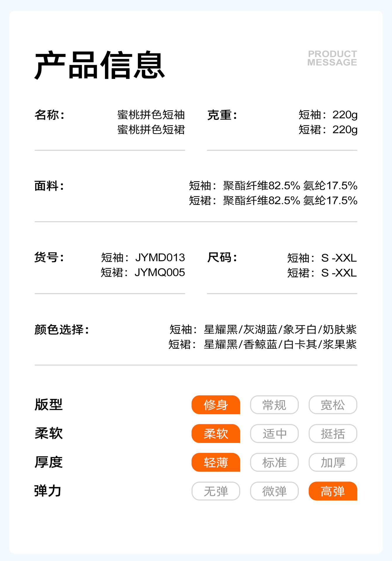392x561 pixels.
Task: Click the PRODUCT MESSAGE caption
Action: (332, 58)
